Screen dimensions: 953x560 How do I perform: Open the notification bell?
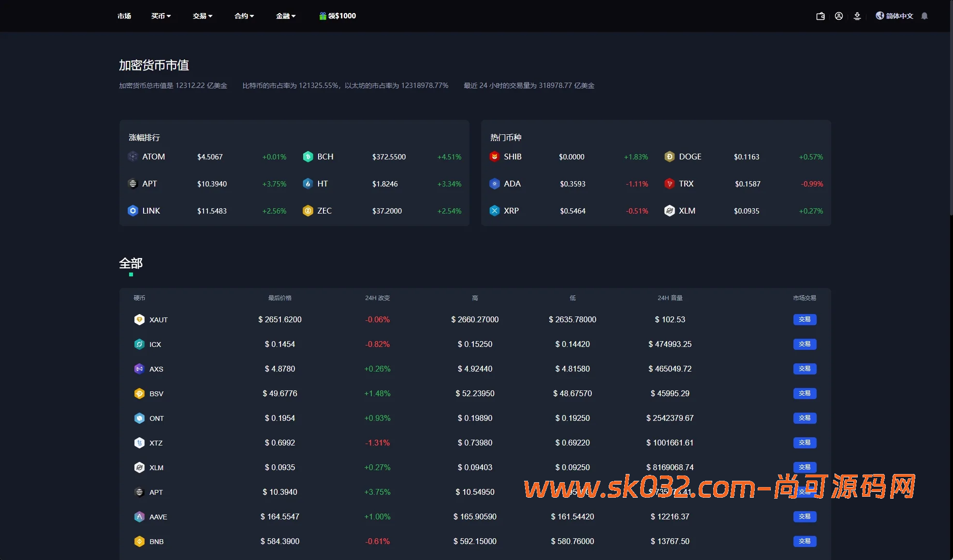pos(924,16)
